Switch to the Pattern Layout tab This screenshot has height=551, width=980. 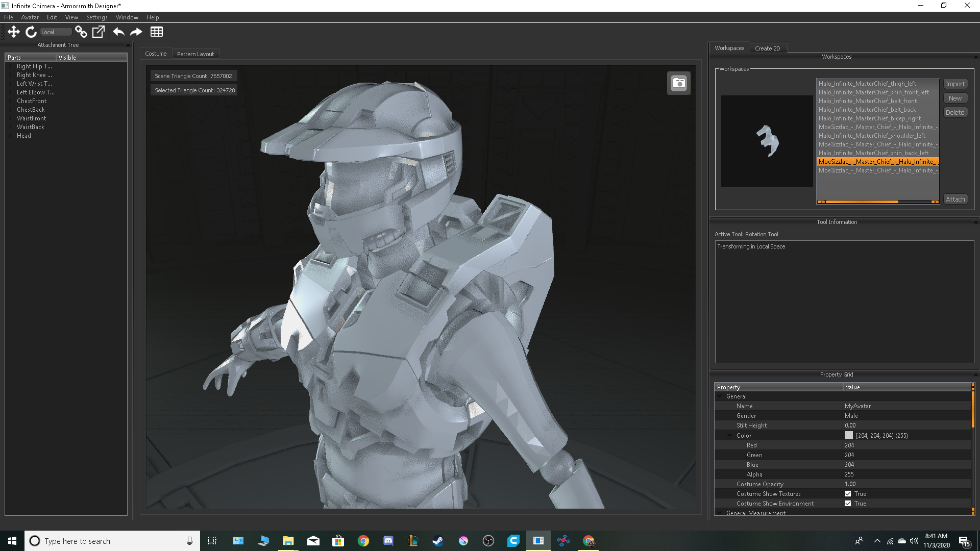[x=195, y=54]
